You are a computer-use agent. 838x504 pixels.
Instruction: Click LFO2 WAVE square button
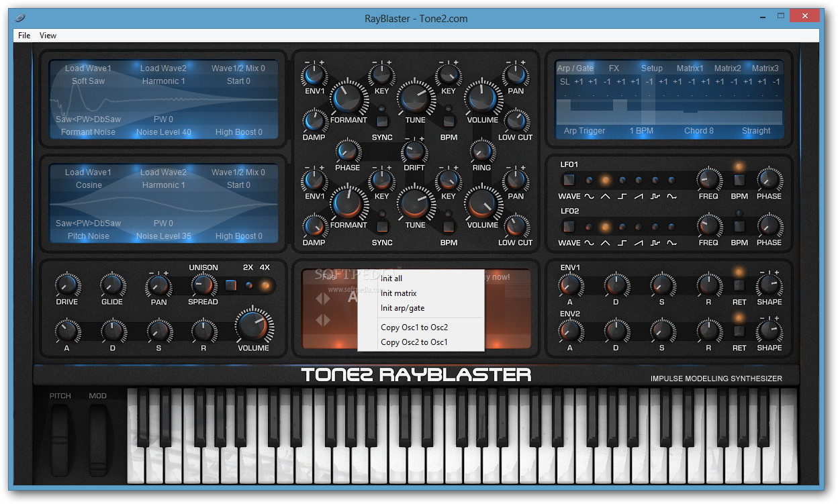point(569,226)
